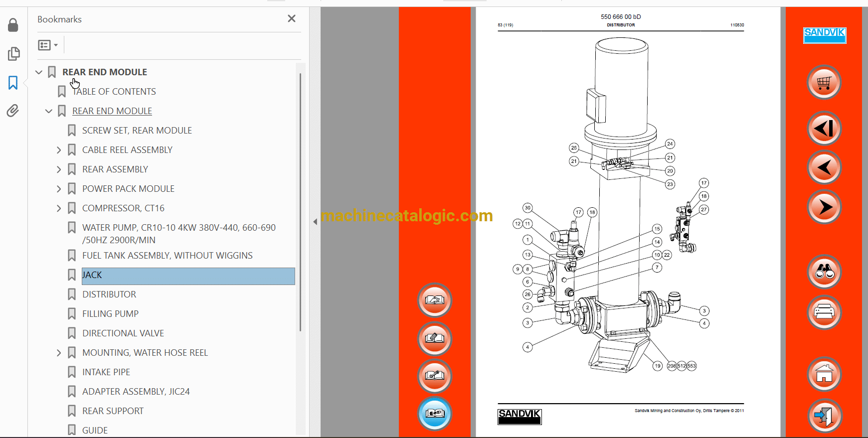Viewport: 868px width, 438px height.
Task: Select the COMPRESSOR, CT16 bookmark text
Action: tap(123, 208)
